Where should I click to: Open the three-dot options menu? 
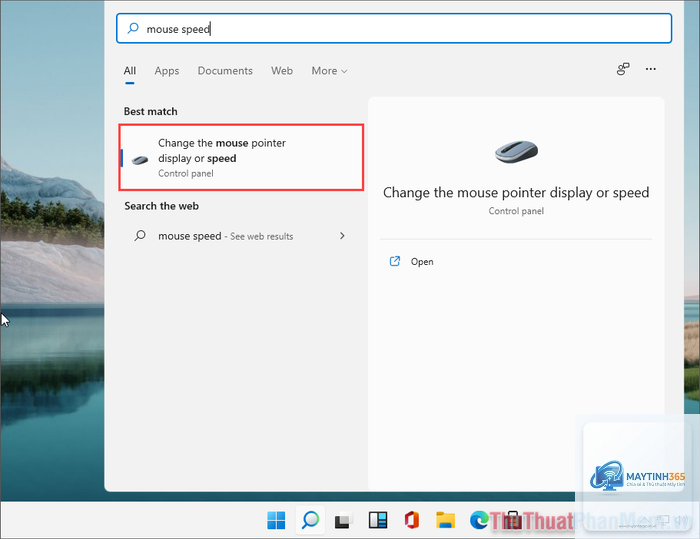[x=650, y=69]
